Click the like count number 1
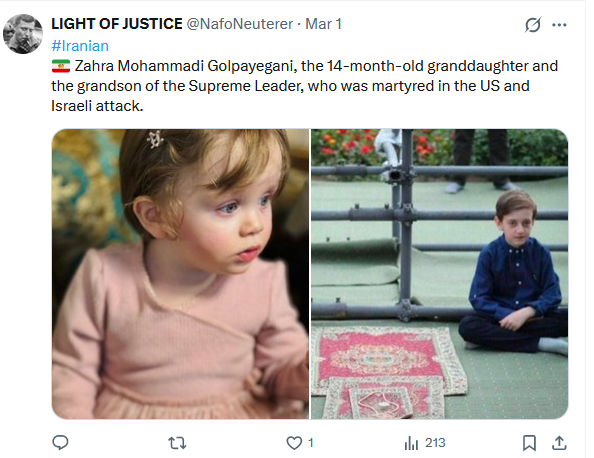 (x=311, y=442)
